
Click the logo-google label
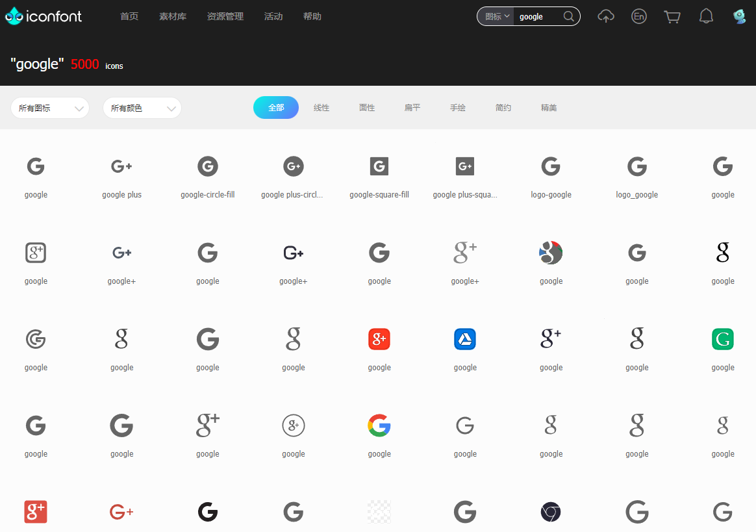point(551,195)
